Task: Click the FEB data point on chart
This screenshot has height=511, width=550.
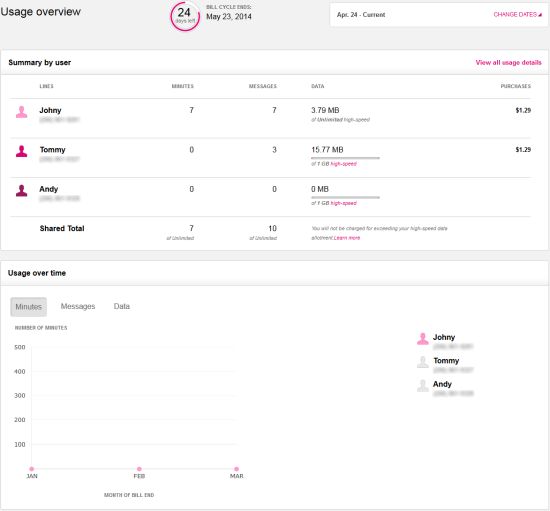Action: click(x=139, y=469)
